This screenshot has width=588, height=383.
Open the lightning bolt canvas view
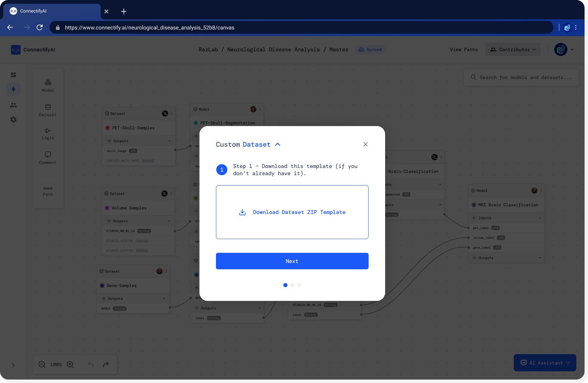click(13, 89)
